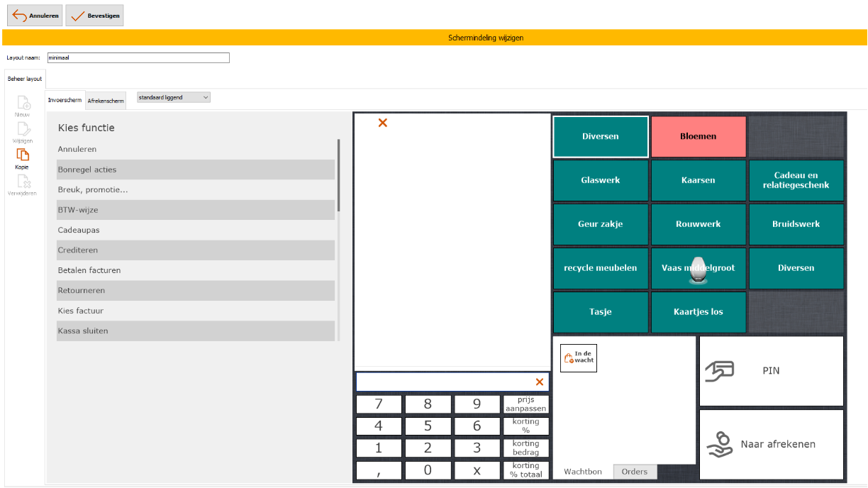
Task: Click the function list scrollbar
Action: tap(338, 174)
